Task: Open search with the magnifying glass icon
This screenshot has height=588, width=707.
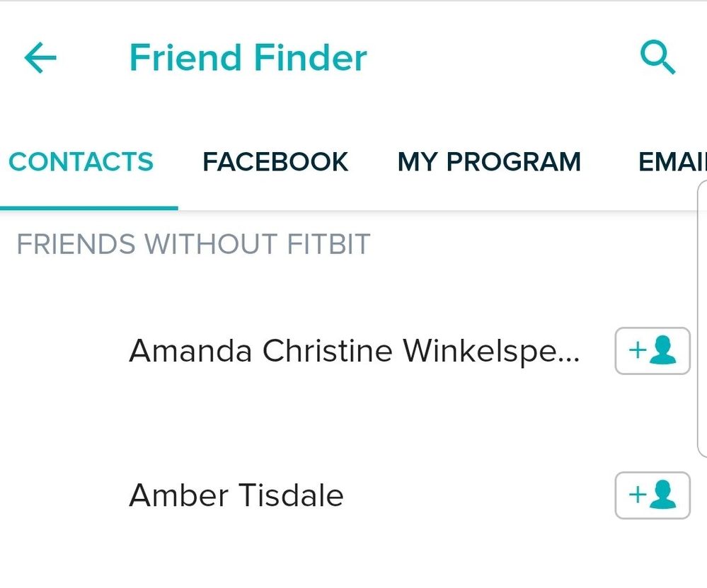Action: coord(657,57)
